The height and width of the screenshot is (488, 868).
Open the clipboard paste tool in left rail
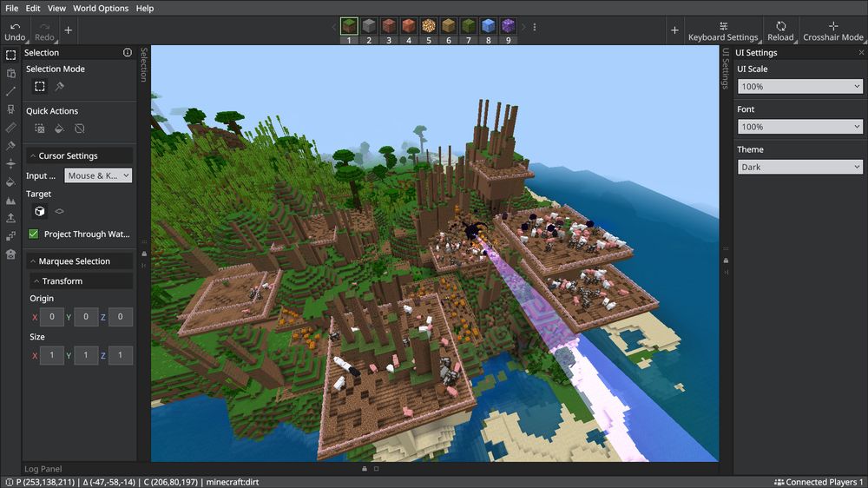(x=10, y=73)
